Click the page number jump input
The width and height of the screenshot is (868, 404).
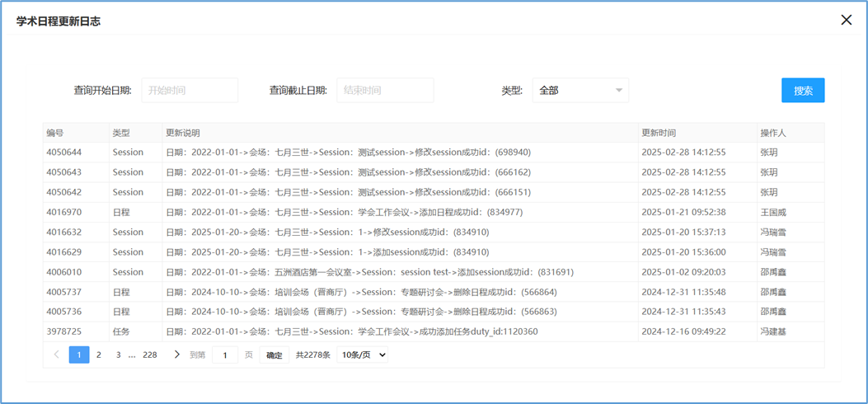tap(225, 355)
